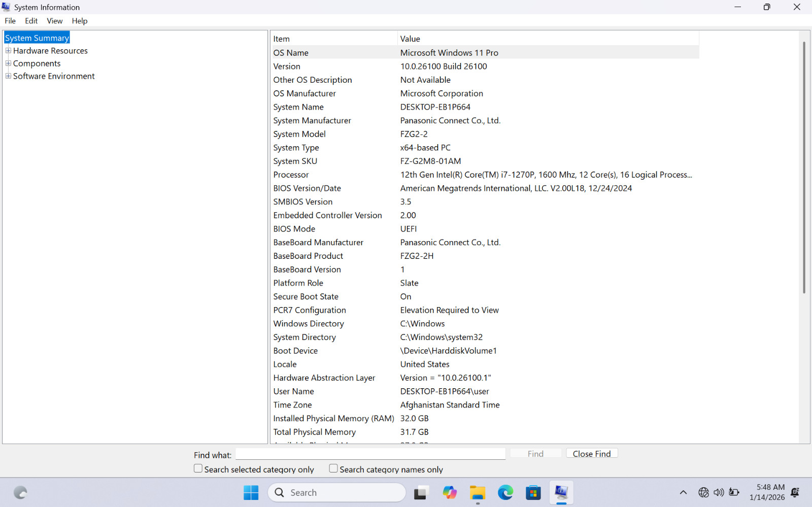Image resolution: width=812 pixels, height=507 pixels.
Task: Expand the Components node
Action: coord(8,63)
